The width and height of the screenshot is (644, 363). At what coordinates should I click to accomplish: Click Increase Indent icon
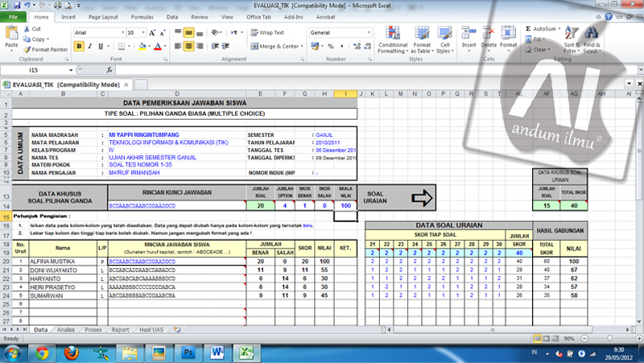tap(225, 46)
